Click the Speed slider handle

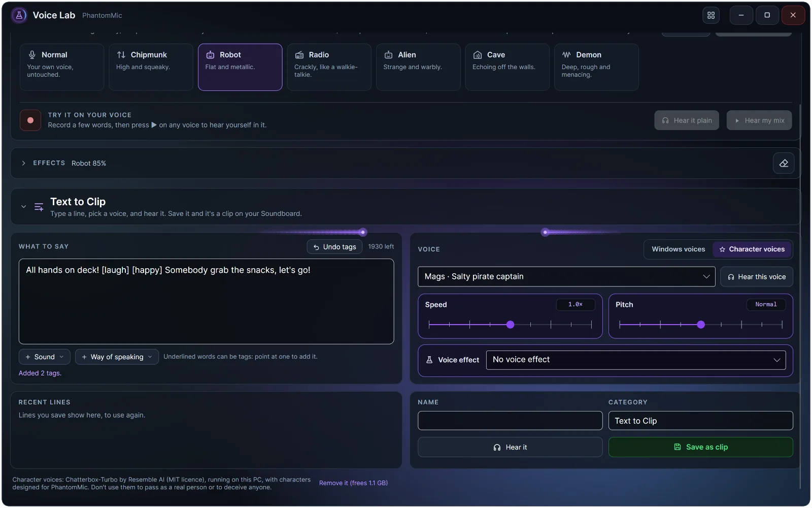pyautogui.click(x=511, y=325)
